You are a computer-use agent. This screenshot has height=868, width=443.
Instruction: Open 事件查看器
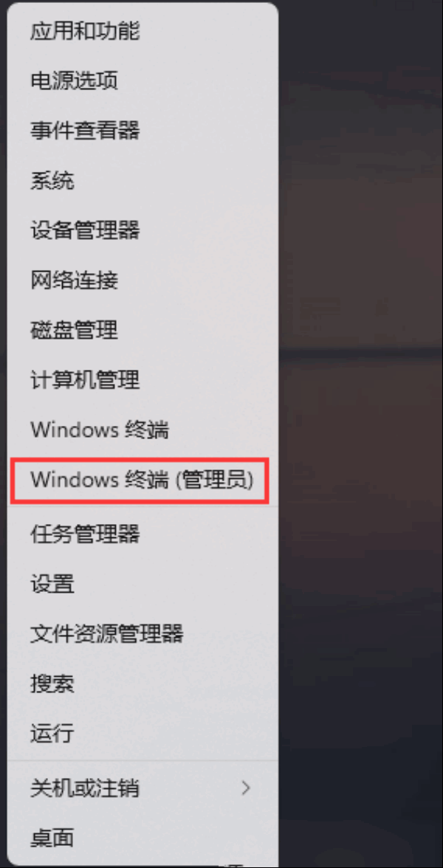(x=142, y=131)
